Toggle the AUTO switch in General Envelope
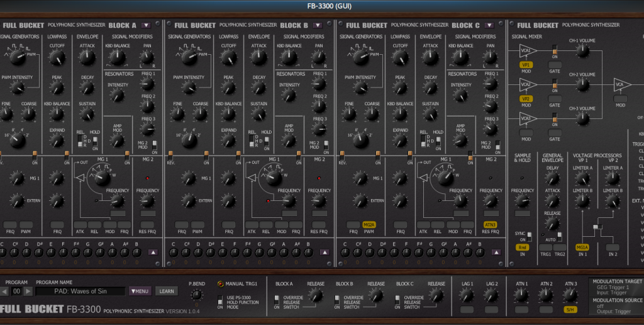 point(559,237)
